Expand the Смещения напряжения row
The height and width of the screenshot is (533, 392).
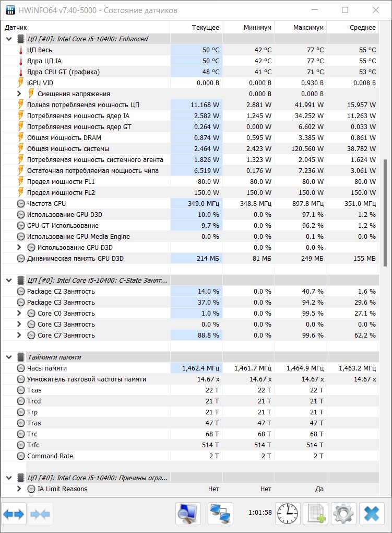pyautogui.click(x=19, y=94)
